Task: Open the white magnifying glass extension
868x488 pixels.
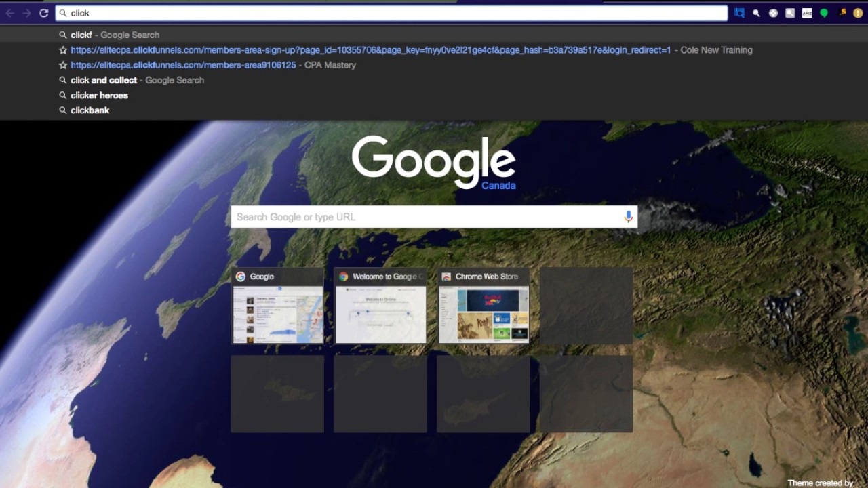Action: coord(756,13)
